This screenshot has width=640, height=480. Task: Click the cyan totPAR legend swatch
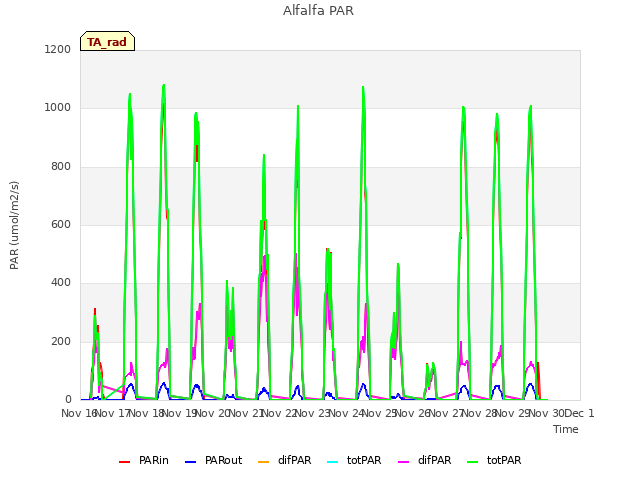pos(333,462)
